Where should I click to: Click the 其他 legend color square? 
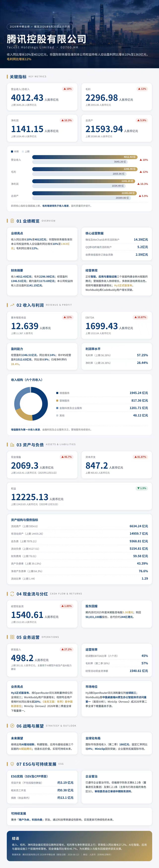click(x=57, y=416)
